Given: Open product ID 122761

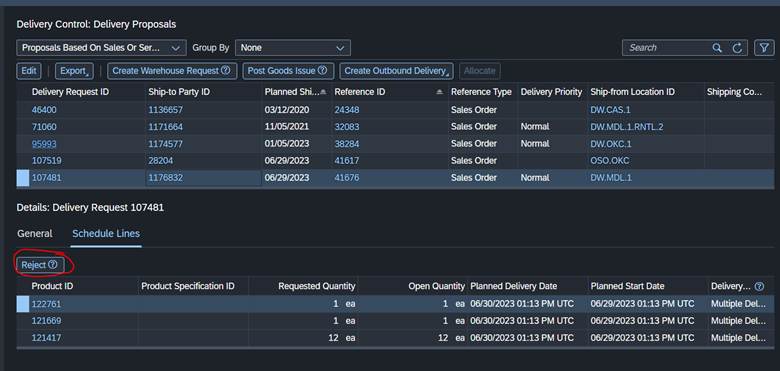Looking at the screenshot, I should 46,304.
